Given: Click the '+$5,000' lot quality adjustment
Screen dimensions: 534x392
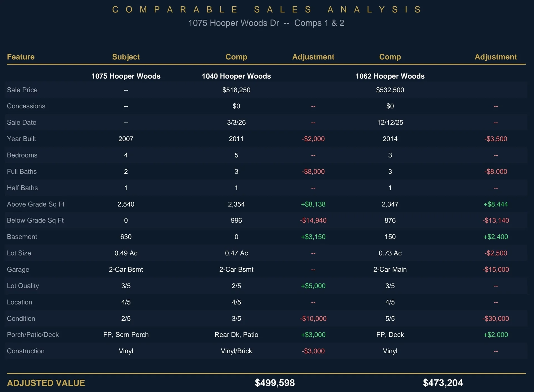Looking at the screenshot, I should pos(313,286).
